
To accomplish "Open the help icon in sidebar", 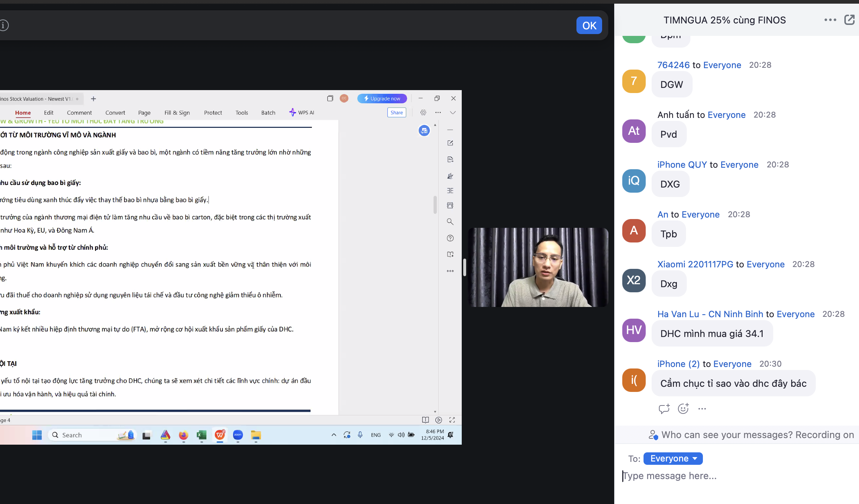I will tap(450, 238).
